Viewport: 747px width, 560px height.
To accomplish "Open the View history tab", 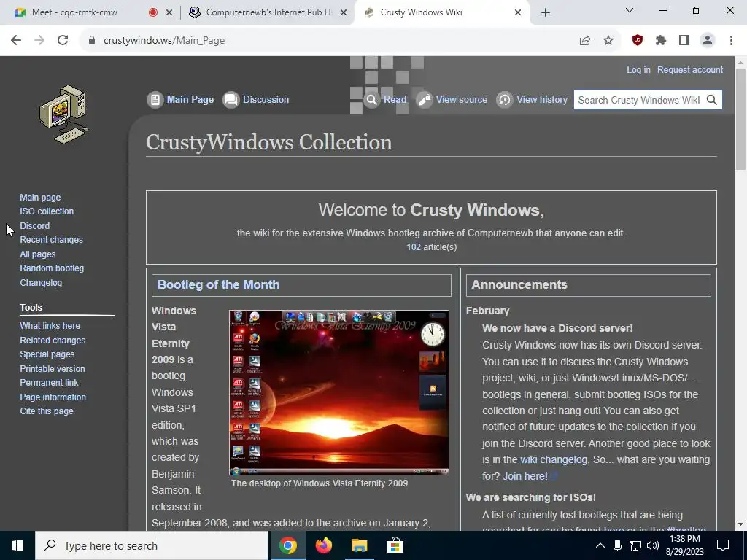I will point(532,99).
